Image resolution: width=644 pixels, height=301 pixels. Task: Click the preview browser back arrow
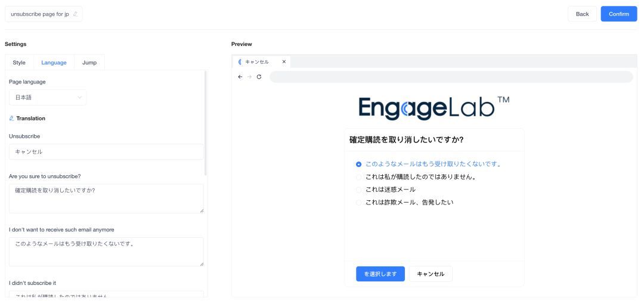240,77
